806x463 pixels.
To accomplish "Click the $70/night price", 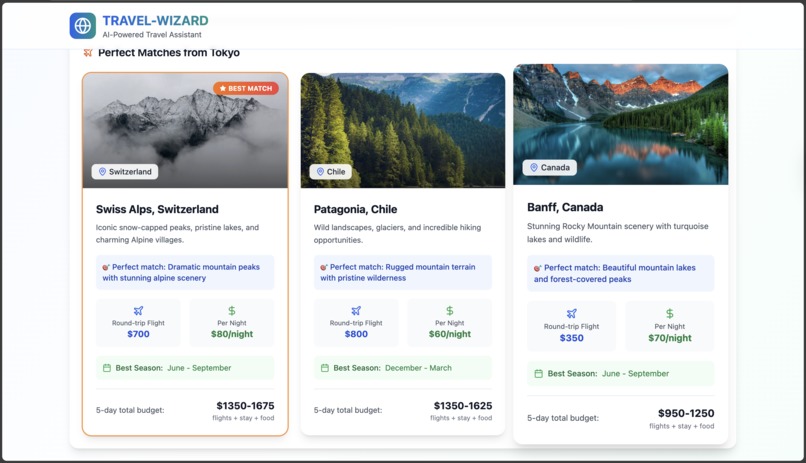I will (670, 338).
